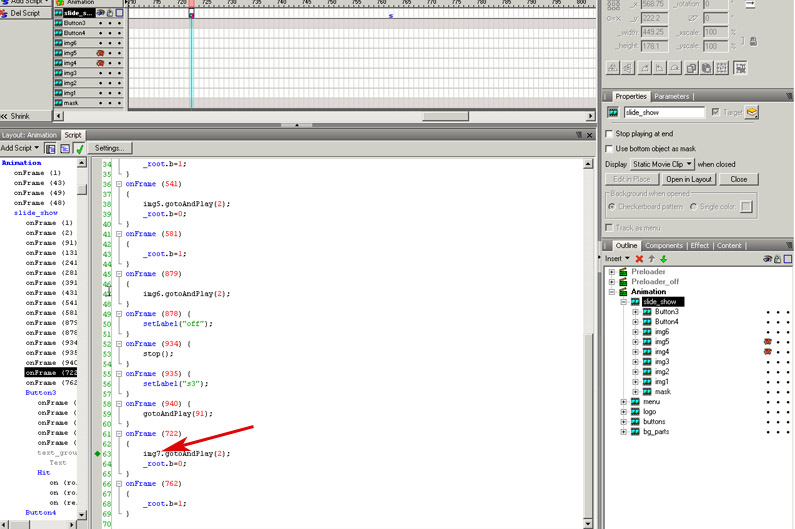Click the gray move-up arrow in Outline
This screenshot has height=529, width=795.
(651, 259)
